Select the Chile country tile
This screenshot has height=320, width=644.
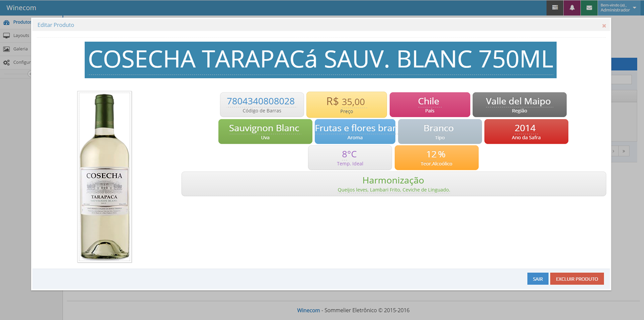tap(429, 101)
